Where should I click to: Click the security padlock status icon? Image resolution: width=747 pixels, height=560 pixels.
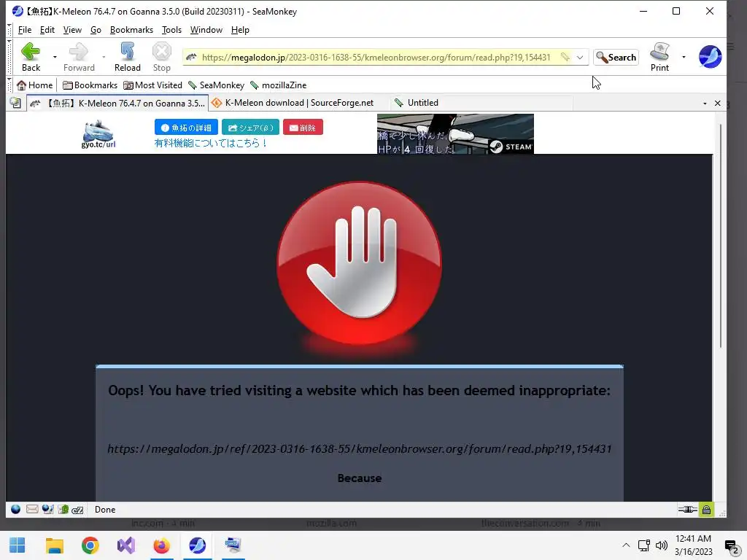tap(706, 510)
